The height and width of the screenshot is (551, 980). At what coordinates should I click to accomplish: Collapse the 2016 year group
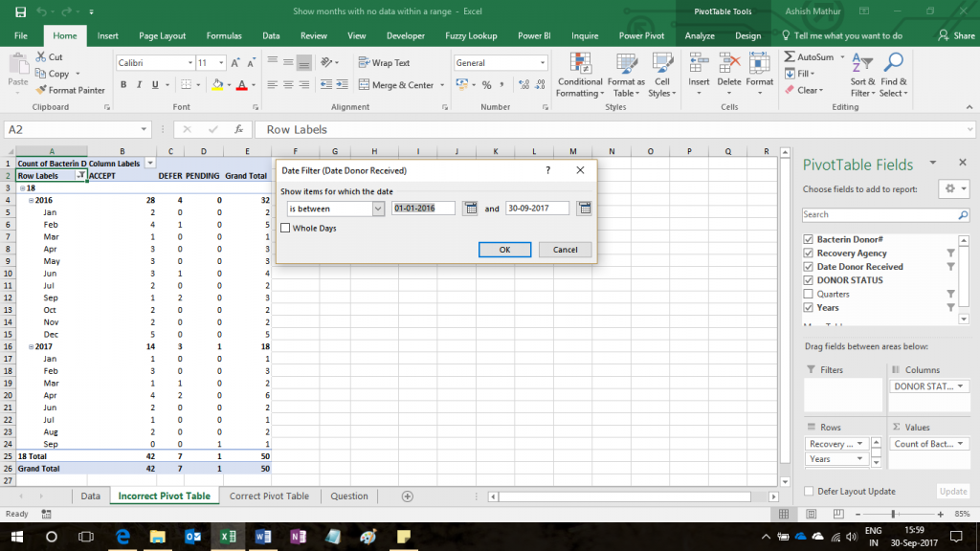pyautogui.click(x=32, y=201)
